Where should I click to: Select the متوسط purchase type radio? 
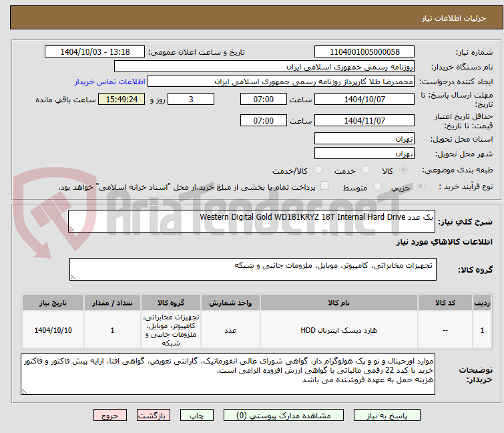tap(377, 186)
